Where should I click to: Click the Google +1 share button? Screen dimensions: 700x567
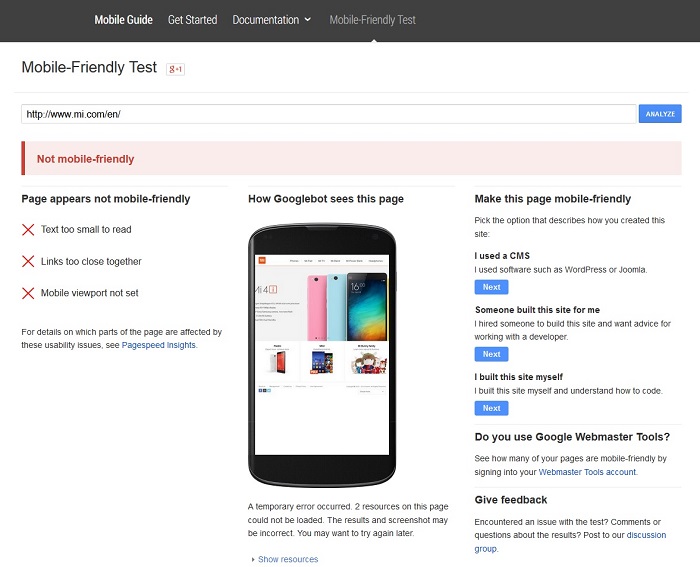176,68
